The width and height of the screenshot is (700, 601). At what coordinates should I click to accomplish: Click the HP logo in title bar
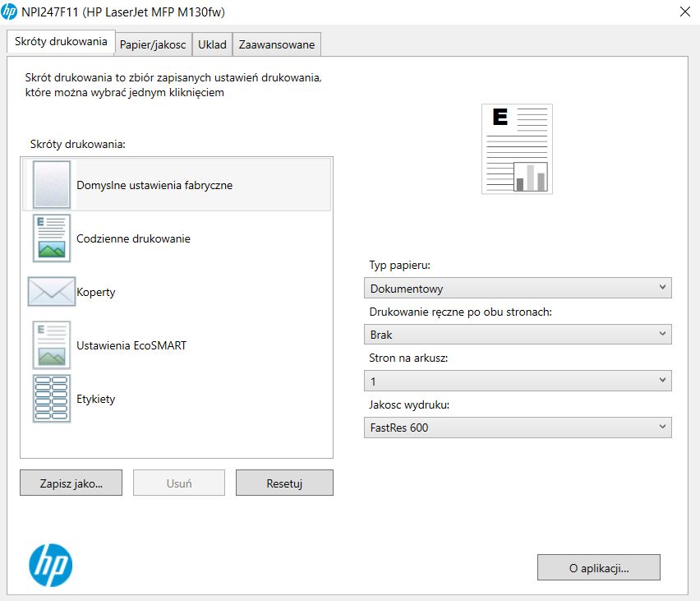point(9,12)
